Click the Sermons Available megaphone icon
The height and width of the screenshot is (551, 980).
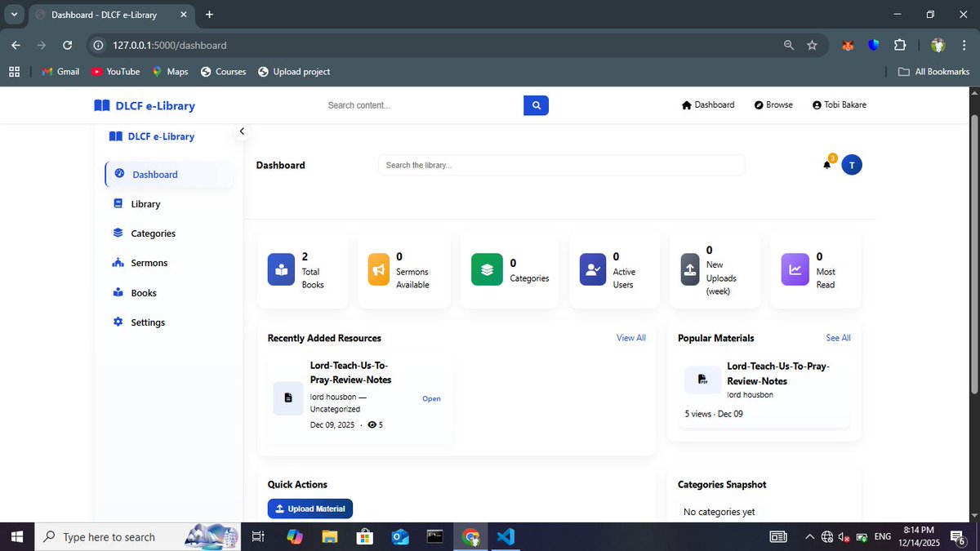click(379, 269)
